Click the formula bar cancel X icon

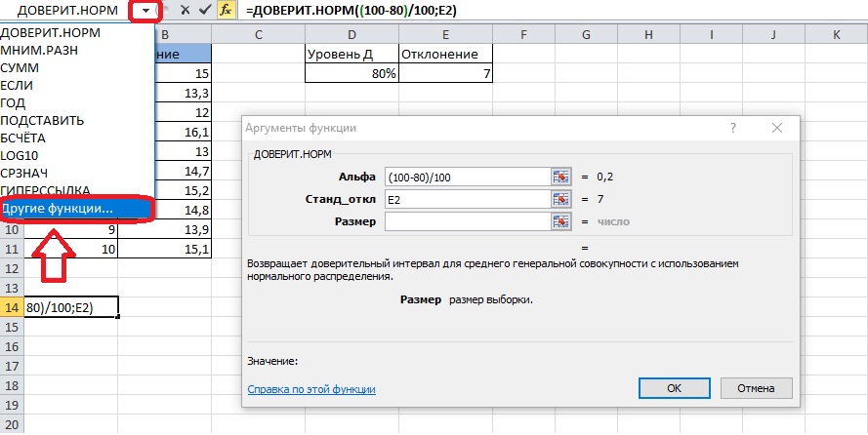tap(184, 11)
